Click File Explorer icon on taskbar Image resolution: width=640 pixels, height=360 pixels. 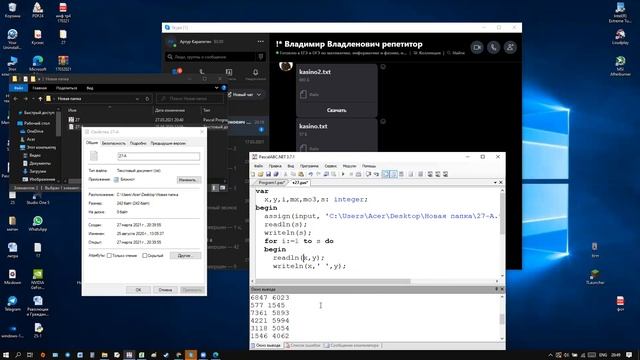point(104,355)
